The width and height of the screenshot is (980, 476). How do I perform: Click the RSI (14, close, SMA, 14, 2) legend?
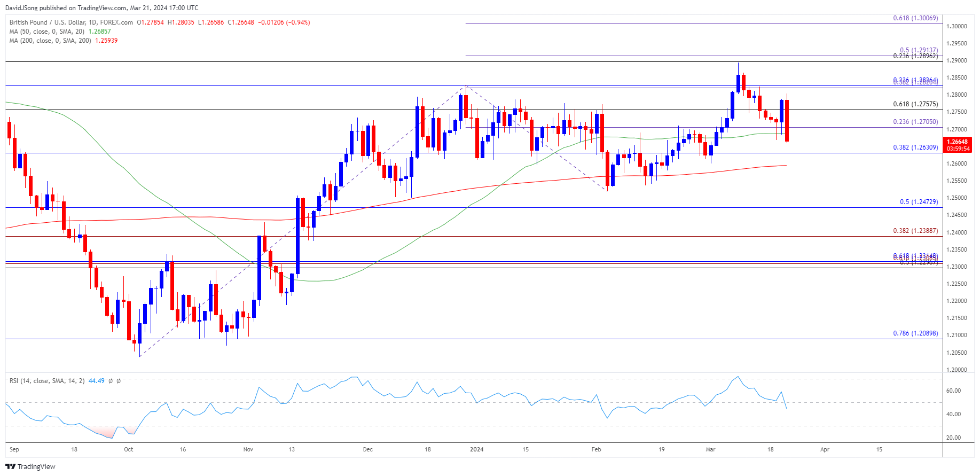(x=47, y=381)
